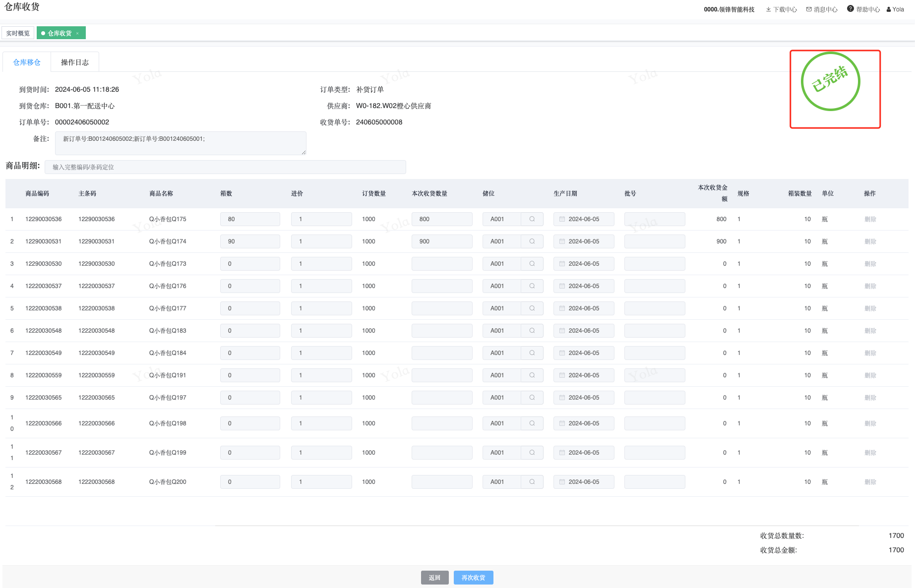Click the 箱数 field showing 80
The height and width of the screenshot is (588, 915).
coord(250,219)
